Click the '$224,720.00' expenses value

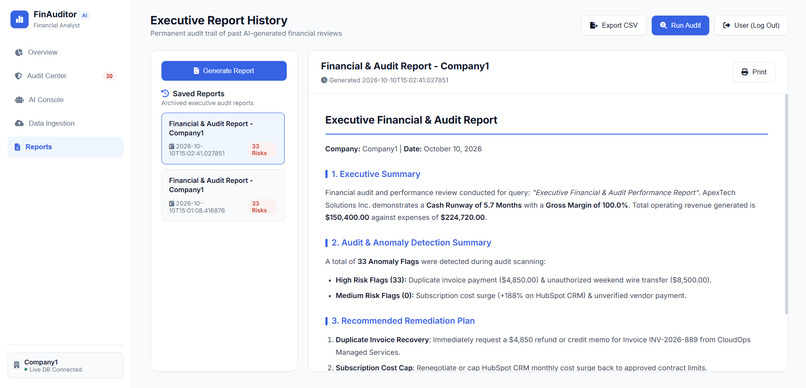click(x=463, y=217)
